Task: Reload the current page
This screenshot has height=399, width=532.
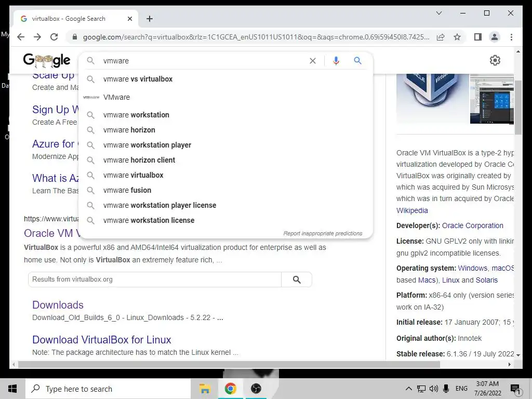Action: 54,37
